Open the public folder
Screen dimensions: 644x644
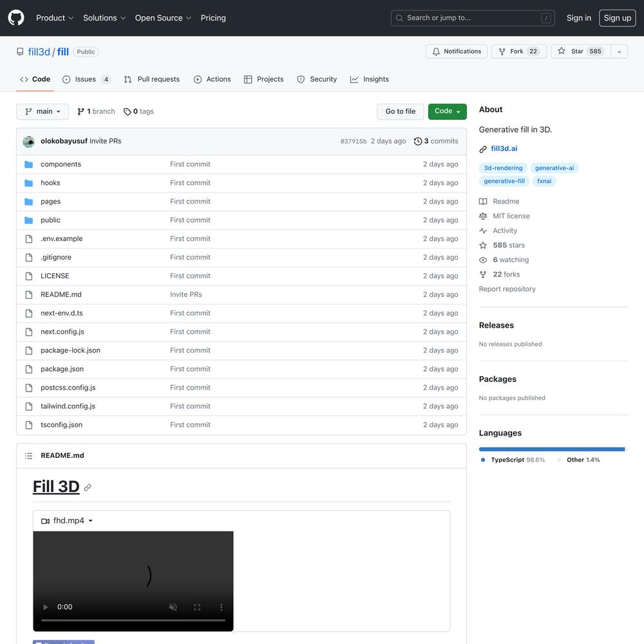(50, 220)
